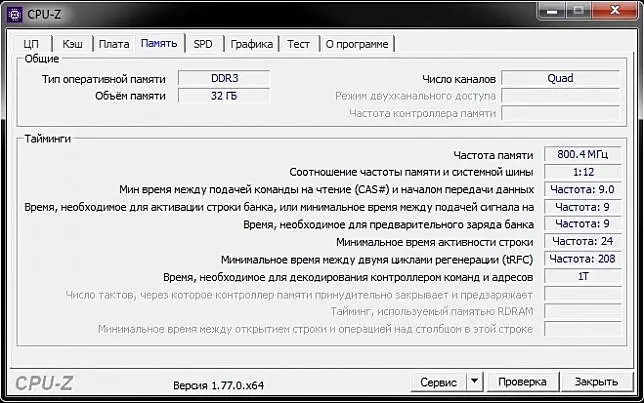Open the Кэш tab
Image resolution: width=644 pixels, height=403 pixels.
point(73,44)
